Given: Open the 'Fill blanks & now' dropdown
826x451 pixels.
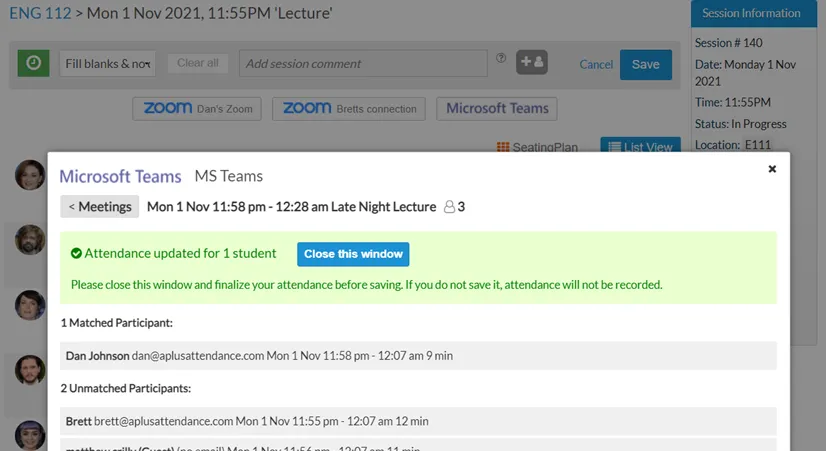Looking at the screenshot, I should pos(107,64).
